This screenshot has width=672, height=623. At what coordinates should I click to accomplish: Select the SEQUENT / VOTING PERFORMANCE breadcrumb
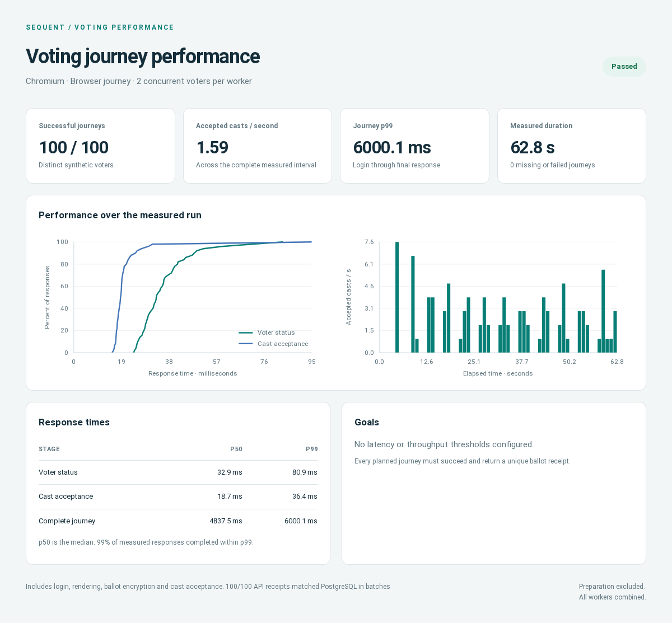point(100,27)
